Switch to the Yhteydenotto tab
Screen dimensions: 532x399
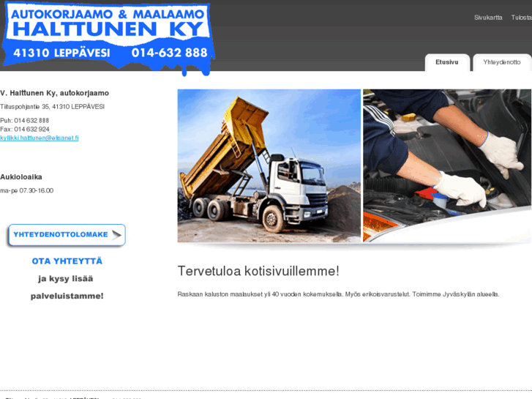tap(502, 62)
